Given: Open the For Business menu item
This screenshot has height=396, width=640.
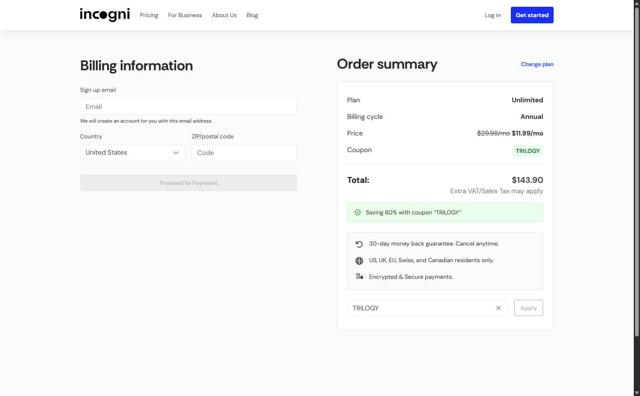Looking at the screenshot, I should (184, 15).
